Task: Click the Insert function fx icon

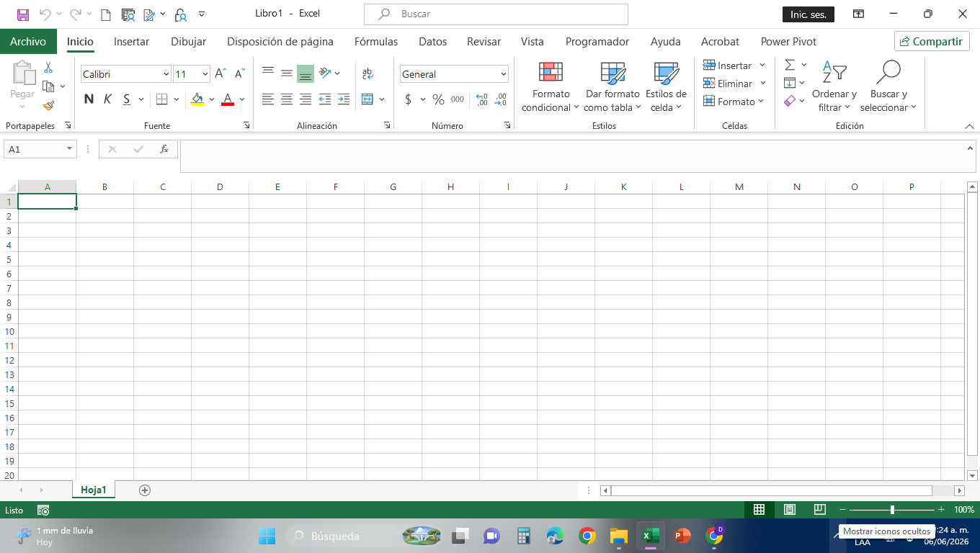Action: click(x=164, y=149)
